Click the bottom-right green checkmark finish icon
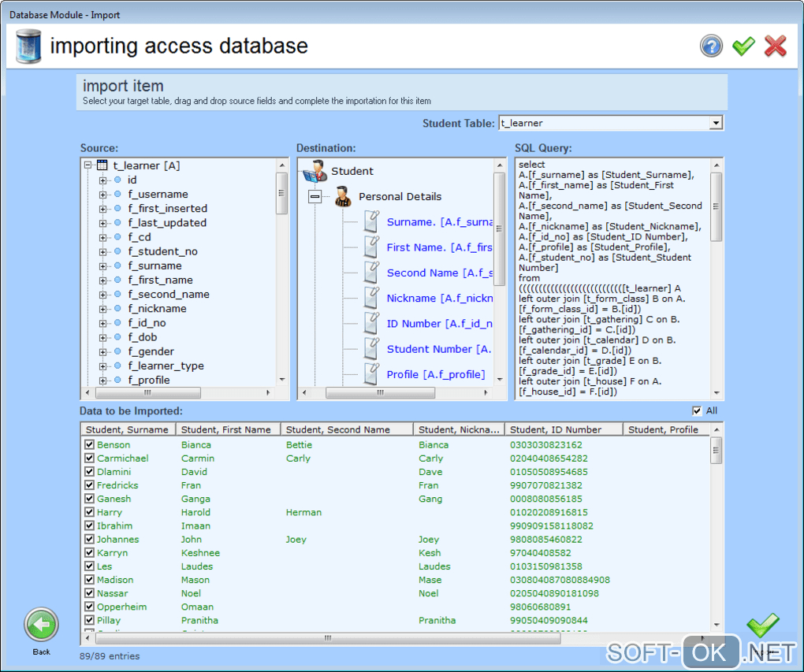 pyautogui.click(x=763, y=624)
